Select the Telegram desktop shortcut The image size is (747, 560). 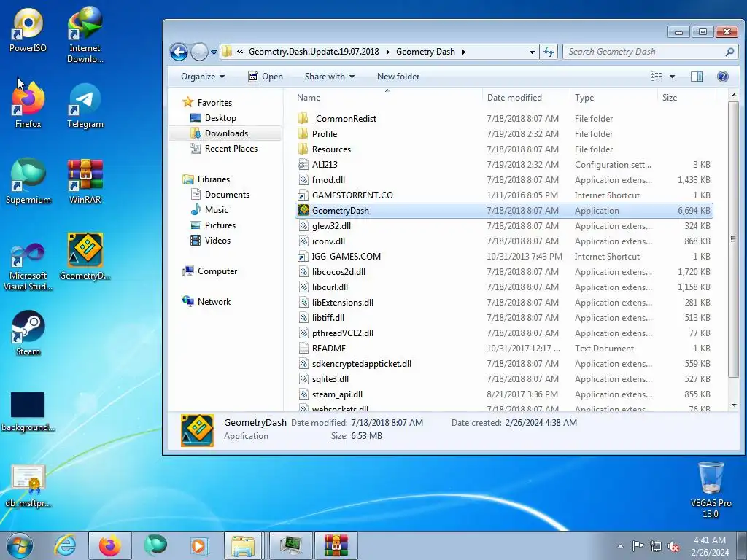pos(85,106)
